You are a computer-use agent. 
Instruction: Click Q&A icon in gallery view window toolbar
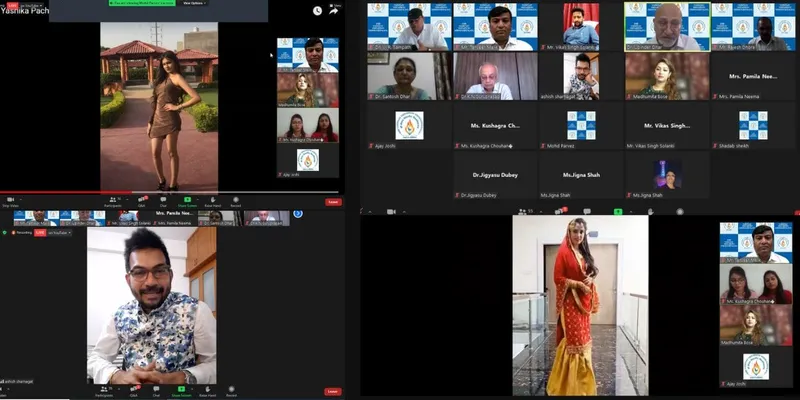tap(559, 211)
